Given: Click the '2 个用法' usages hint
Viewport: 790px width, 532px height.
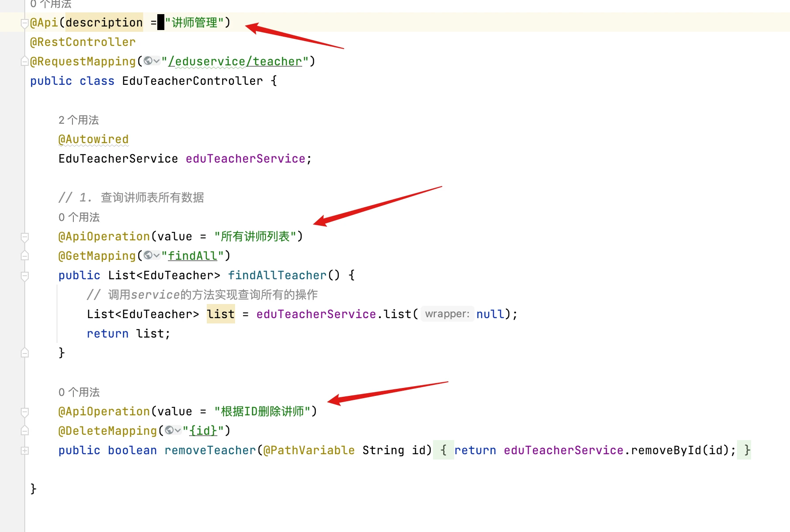Looking at the screenshot, I should pyautogui.click(x=79, y=120).
